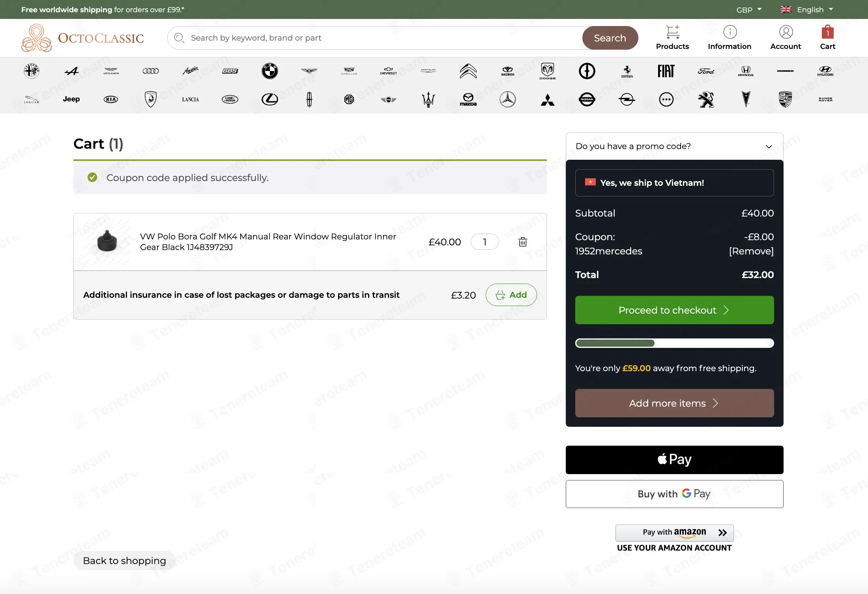Select the Jeep brand logo
This screenshot has width=868, height=594.
[x=71, y=99]
